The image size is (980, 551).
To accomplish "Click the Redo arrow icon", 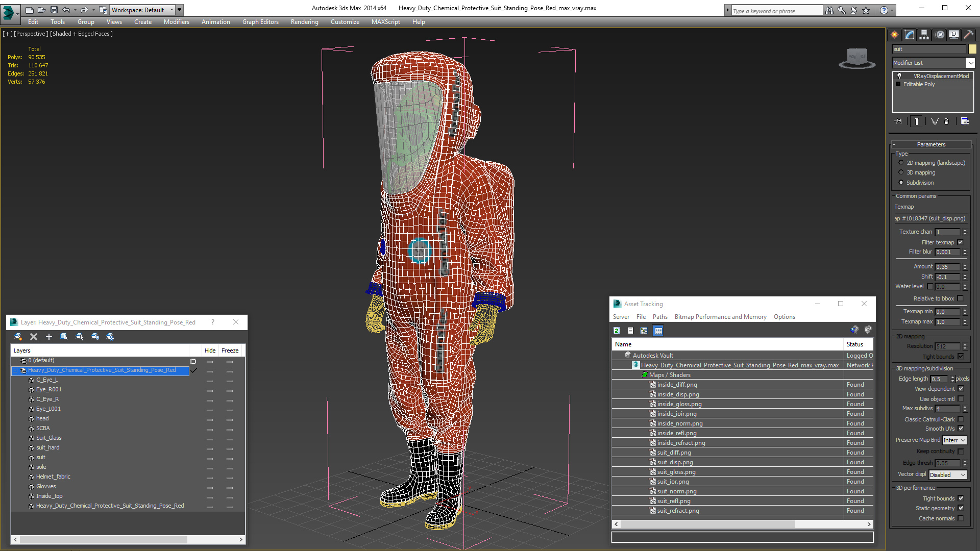I will [x=84, y=10].
